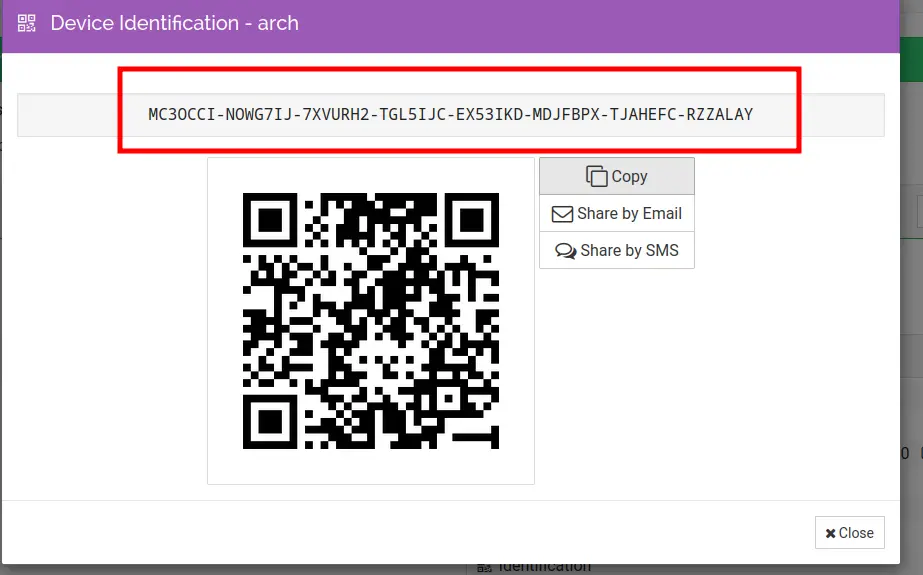Close the Device Identification dialog
Screen dimensions: 923x575
tap(849, 533)
